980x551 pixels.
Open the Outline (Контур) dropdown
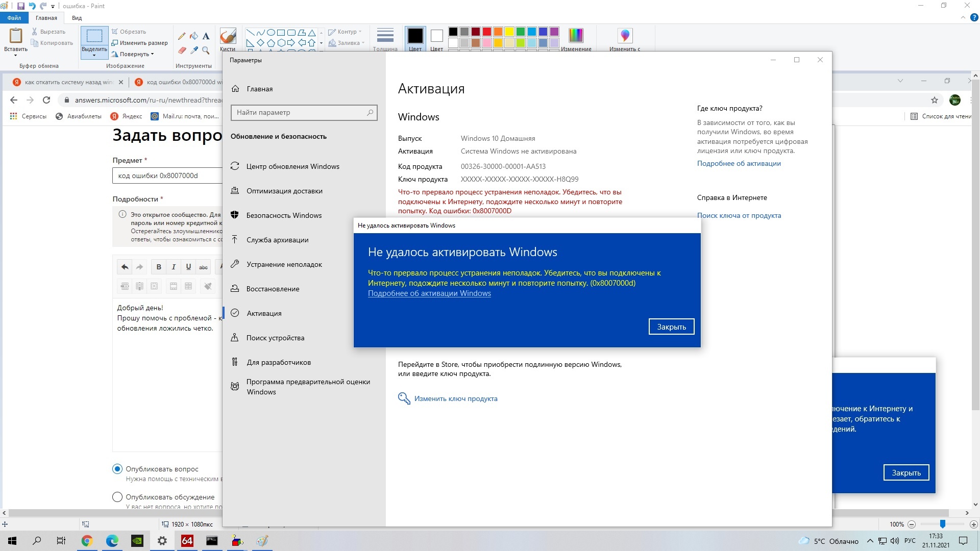[345, 32]
